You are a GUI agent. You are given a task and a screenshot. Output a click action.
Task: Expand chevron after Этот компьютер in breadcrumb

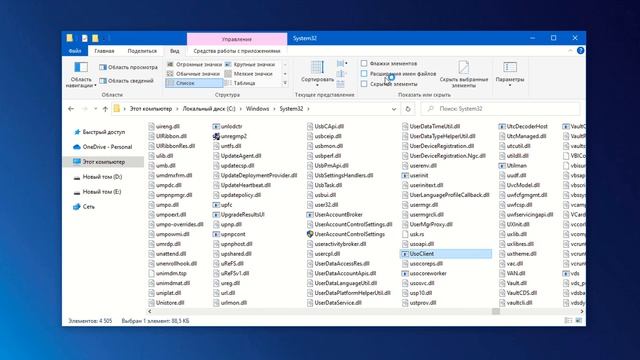(177, 109)
